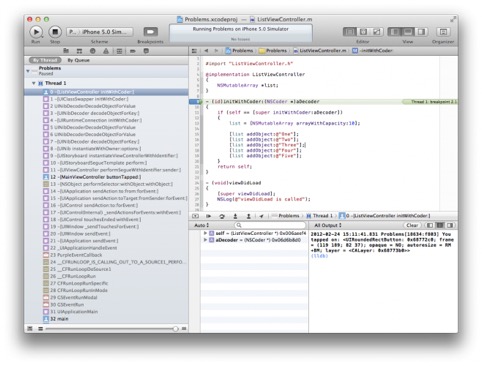Toggle the Breakpoints button

coord(151,32)
